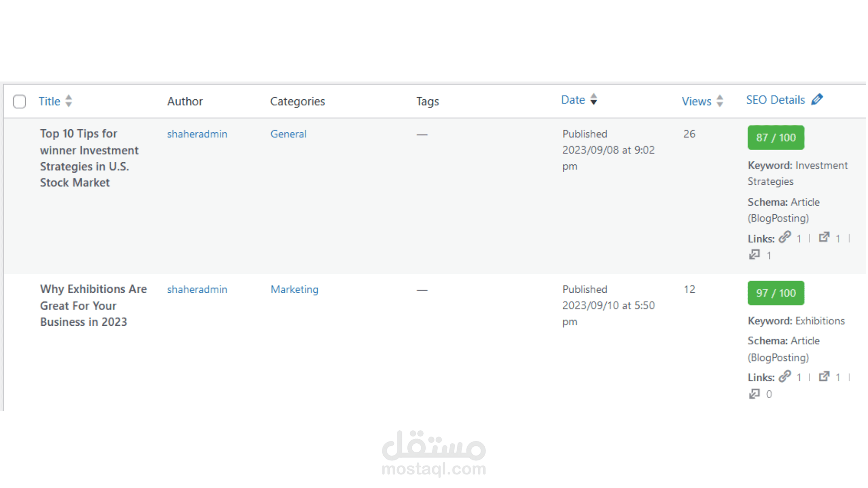868x488 pixels.
Task: Open the SEO Details column header link
Action: click(x=775, y=100)
